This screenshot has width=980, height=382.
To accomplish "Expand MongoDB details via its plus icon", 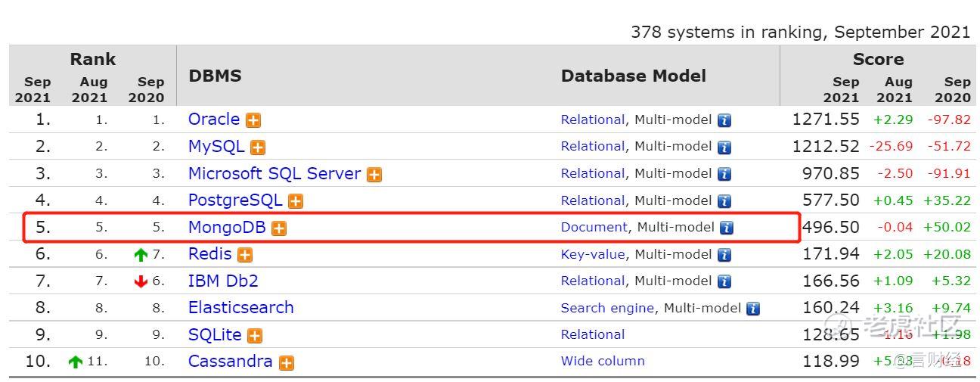I will (x=279, y=228).
